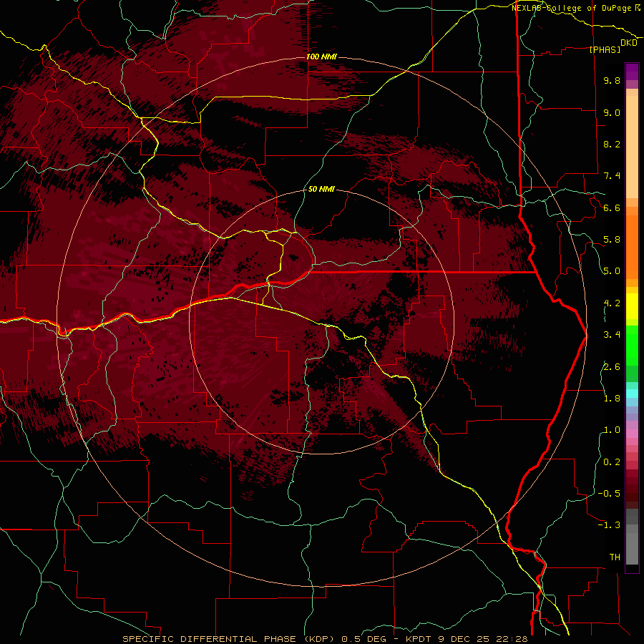The height and width of the screenshot is (644, 644).
Task: Click the 8.2 scale value
Action: click(612, 144)
